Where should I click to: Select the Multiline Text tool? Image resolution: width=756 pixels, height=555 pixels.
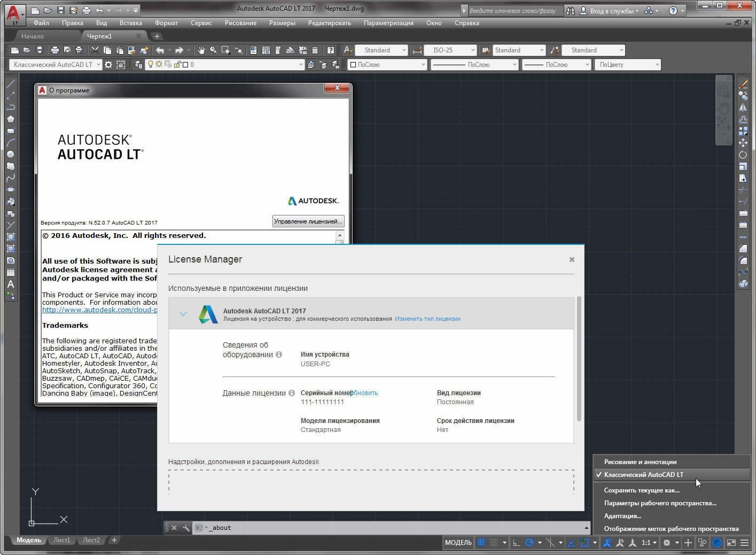click(x=11, y=284)
